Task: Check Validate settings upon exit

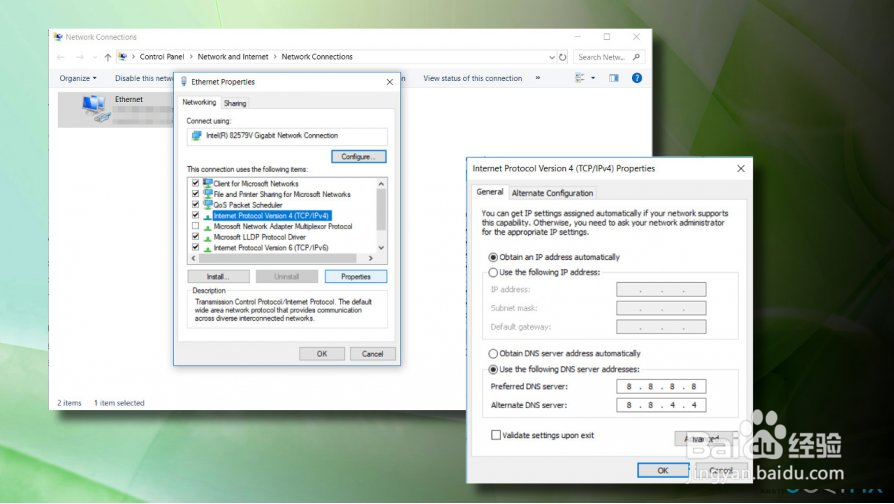Action: 496,435
